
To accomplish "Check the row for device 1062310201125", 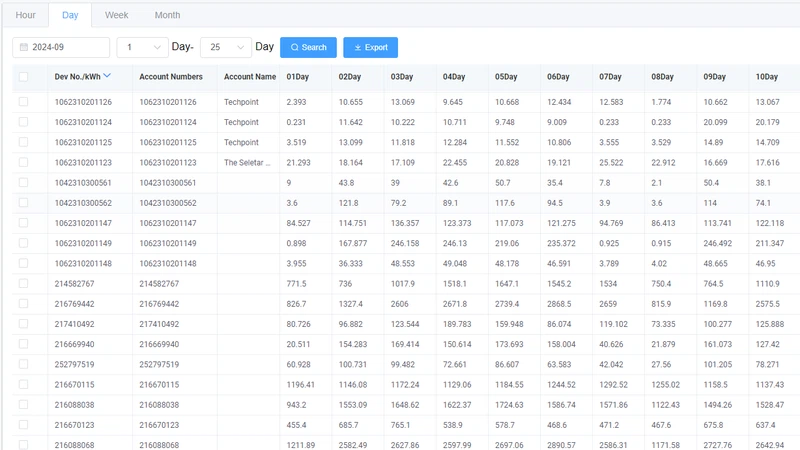I will (x=23, y=142).
